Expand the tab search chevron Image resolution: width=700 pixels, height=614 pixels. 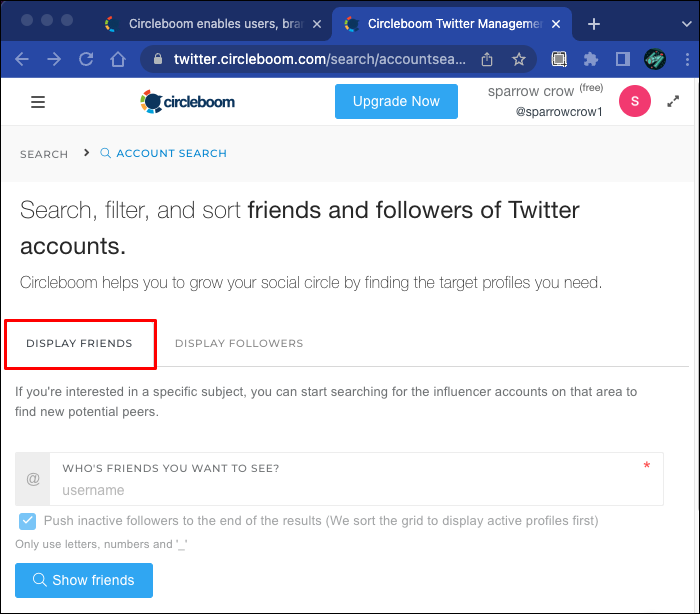(687, 24)
